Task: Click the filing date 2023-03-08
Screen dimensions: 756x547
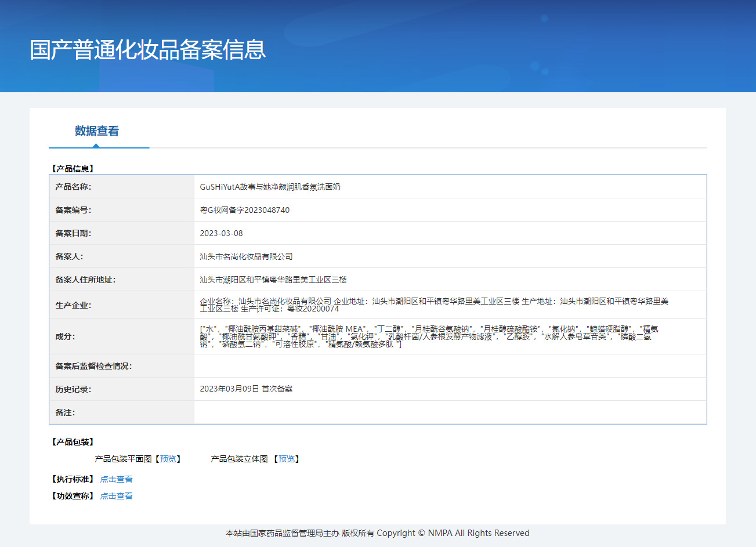Action: (221, 233)
